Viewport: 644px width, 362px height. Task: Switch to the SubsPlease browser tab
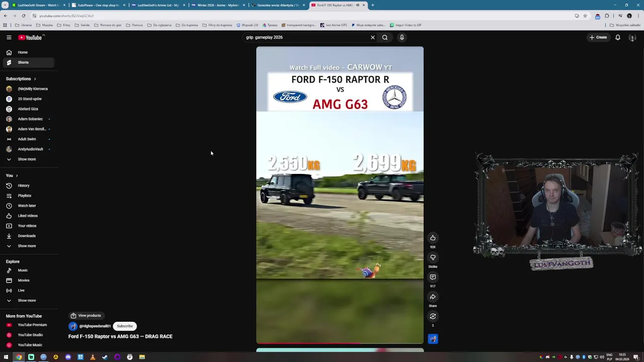[98, 5]
